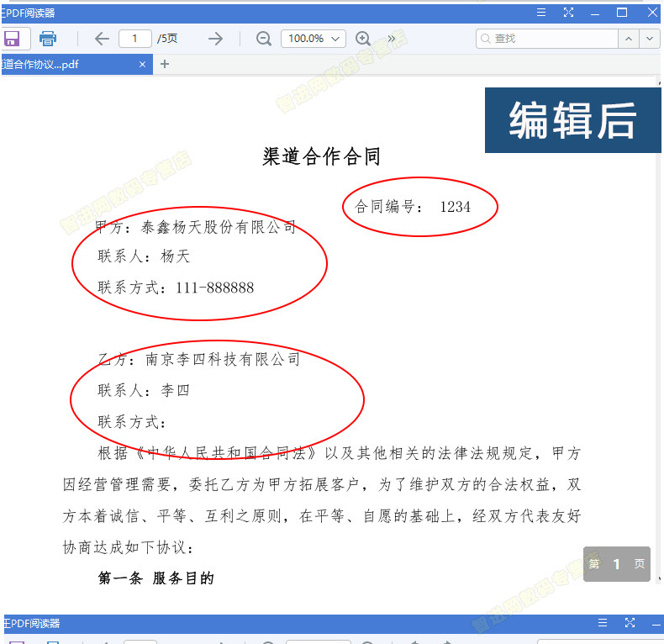
Task: Find next result with down arrow
Action: point(650,39)
